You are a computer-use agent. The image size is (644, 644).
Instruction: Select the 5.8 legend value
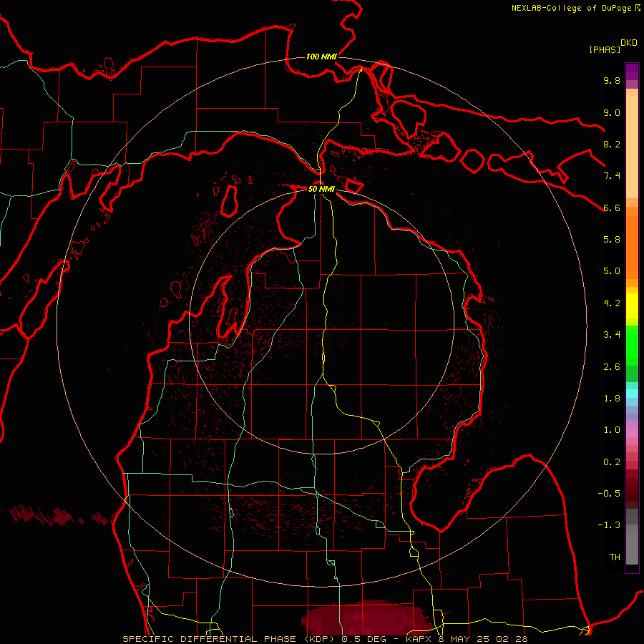[x=612, y=240]
